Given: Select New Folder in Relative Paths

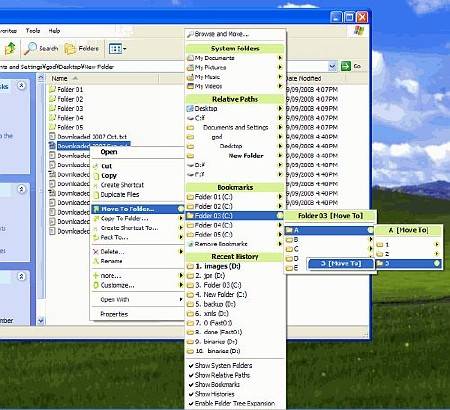Looking at the screenshot, I should coord(235,156).
